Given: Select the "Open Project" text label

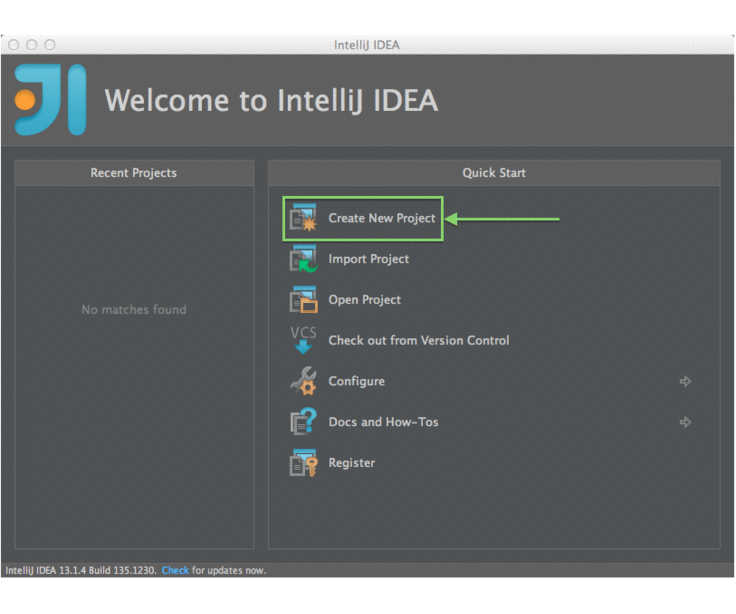Looking at the screenshot, I should (x=364, y=300).
